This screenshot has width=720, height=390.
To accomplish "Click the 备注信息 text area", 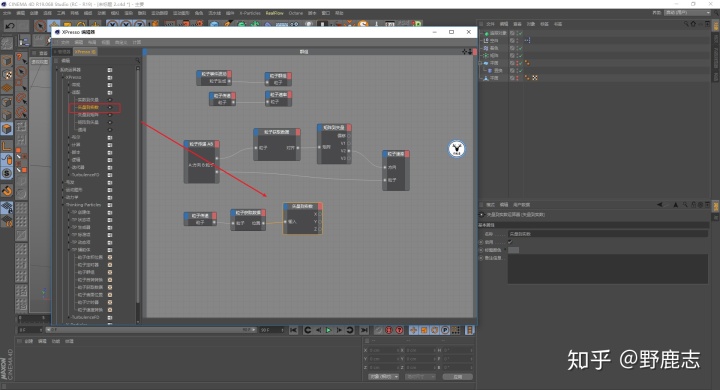I will (x=608, y=269).
